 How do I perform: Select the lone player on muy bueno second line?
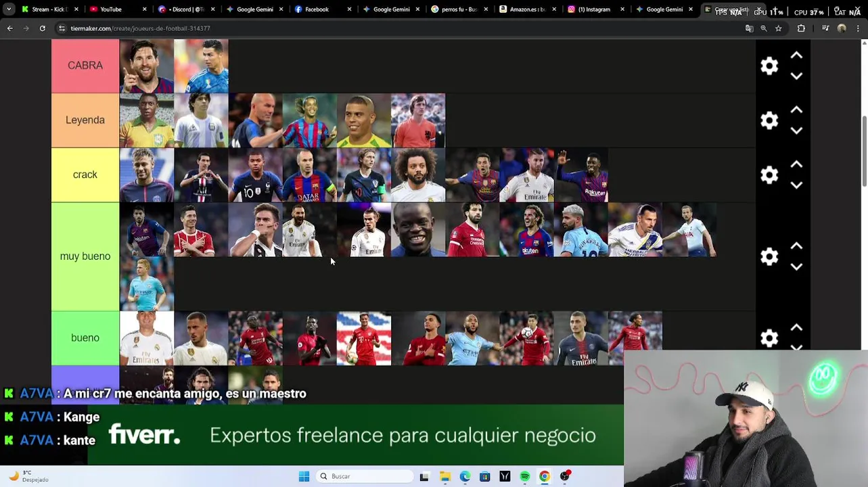coord(147,283)
